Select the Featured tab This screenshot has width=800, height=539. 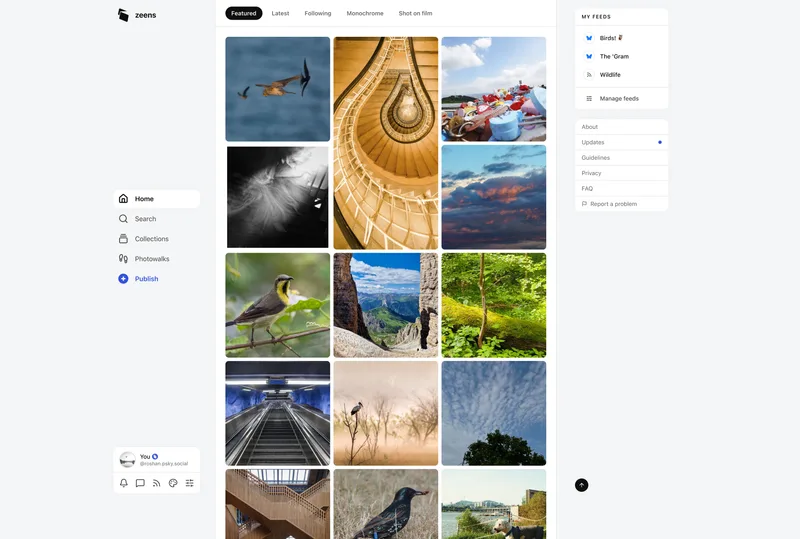pyautogui.click(x=244, y=13)
